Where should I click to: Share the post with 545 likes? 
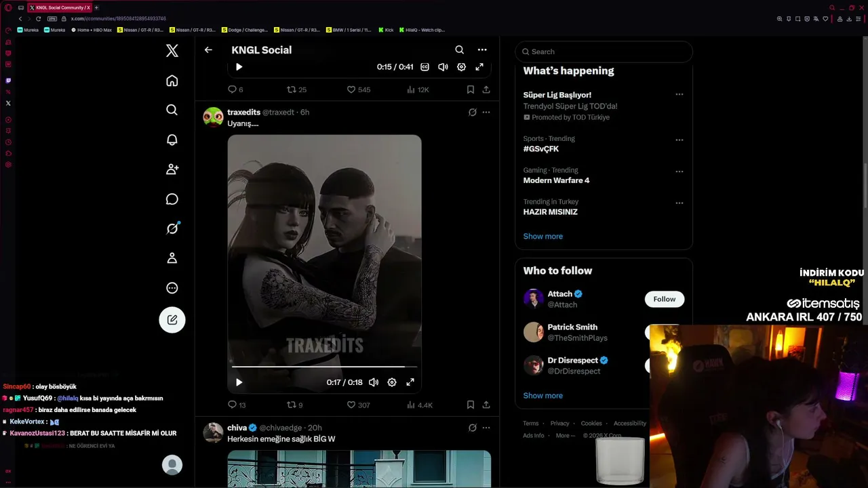coord(486,89)
